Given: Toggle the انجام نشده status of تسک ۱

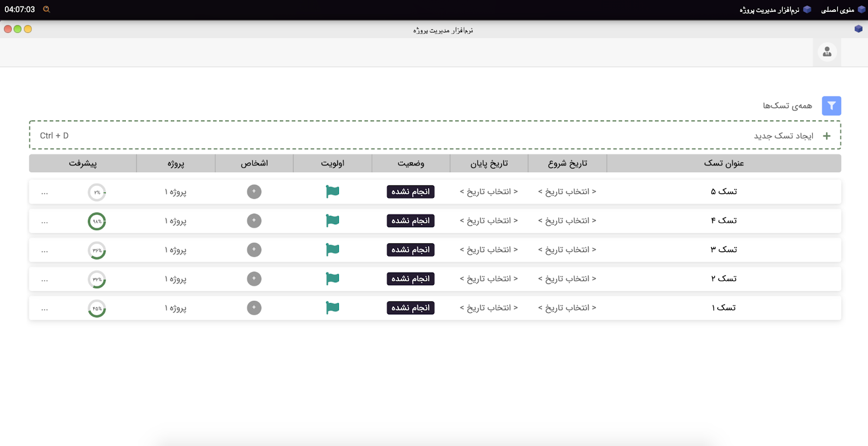Looking at the screenshot, I should coord(411,308).
